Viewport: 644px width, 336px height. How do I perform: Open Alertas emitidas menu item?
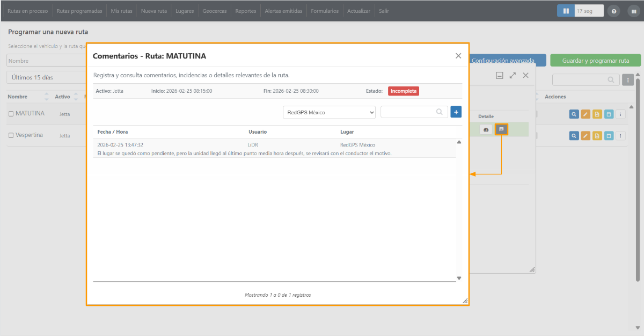tap(284, 11)
